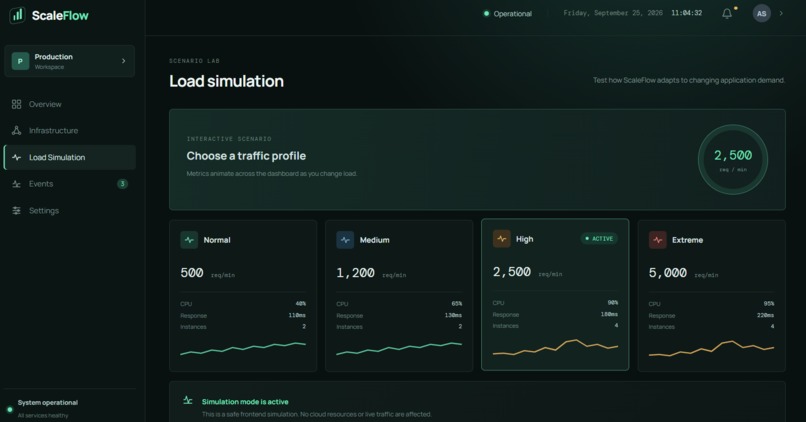Open the Events section
Image resolution: width=806 pixels, height=422 pixels.
tap(70, 184)
